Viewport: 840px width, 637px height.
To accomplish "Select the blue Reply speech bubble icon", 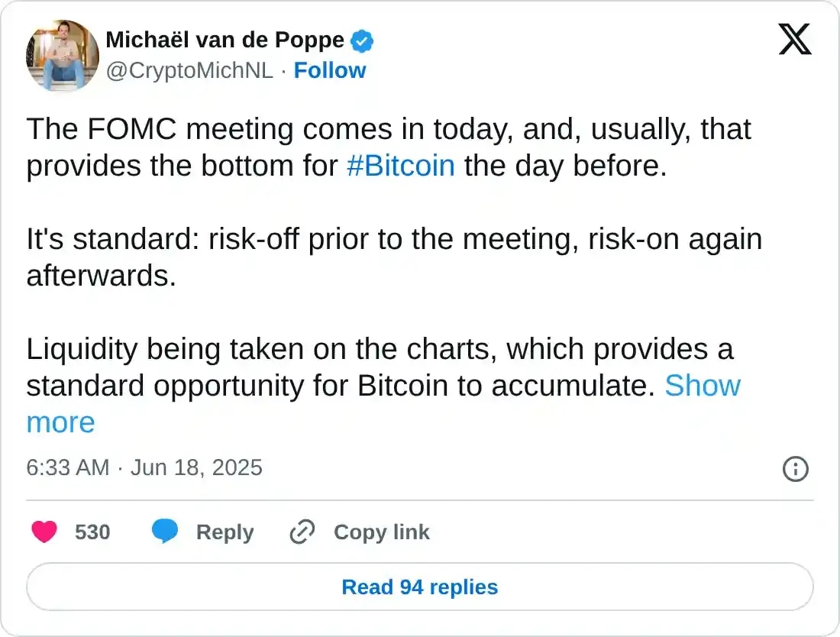I will coord(166,532).
